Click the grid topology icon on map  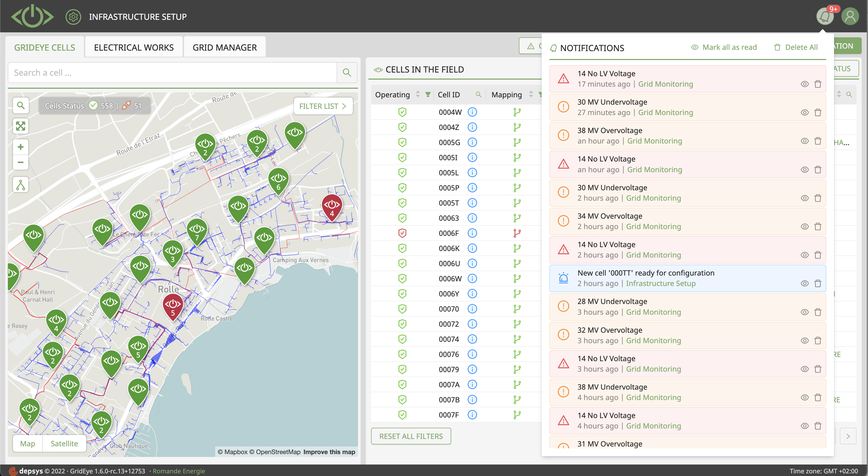[21, 185]
